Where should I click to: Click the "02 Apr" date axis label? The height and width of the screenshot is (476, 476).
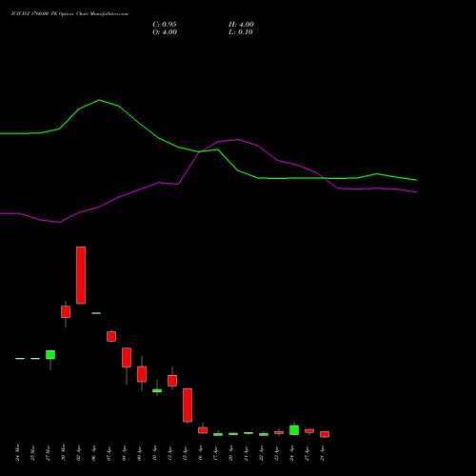[78, 452]
